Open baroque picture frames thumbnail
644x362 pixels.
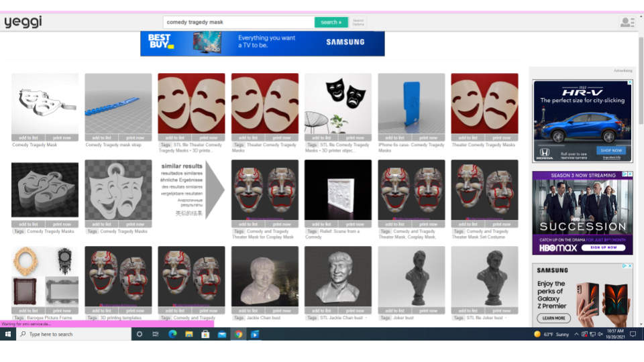tap(45, 277)
